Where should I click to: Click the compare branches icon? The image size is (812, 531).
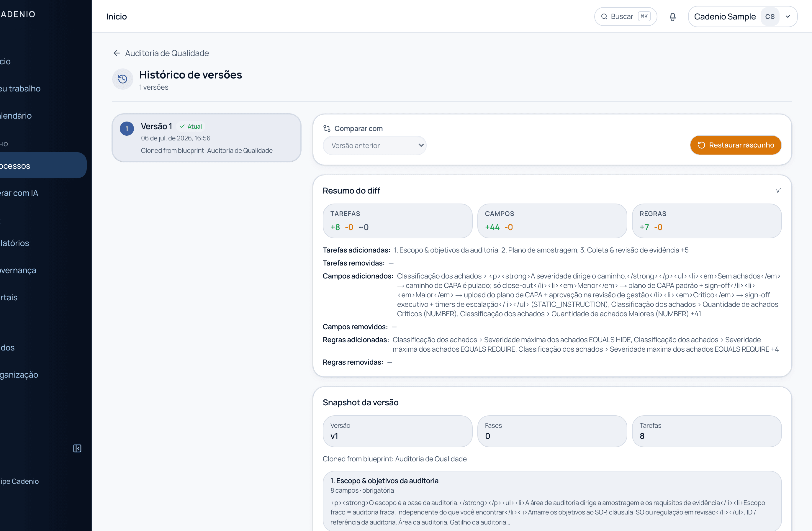[327, 129]
